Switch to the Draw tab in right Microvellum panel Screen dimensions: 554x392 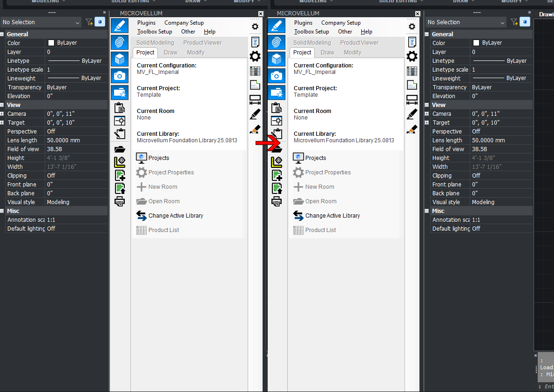327,53
